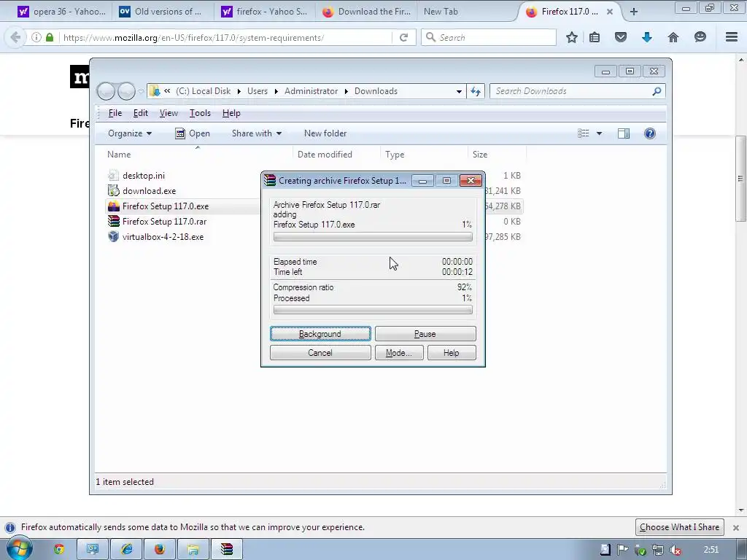
Task: Refresh the Downloads folder view
Action: 476,91
